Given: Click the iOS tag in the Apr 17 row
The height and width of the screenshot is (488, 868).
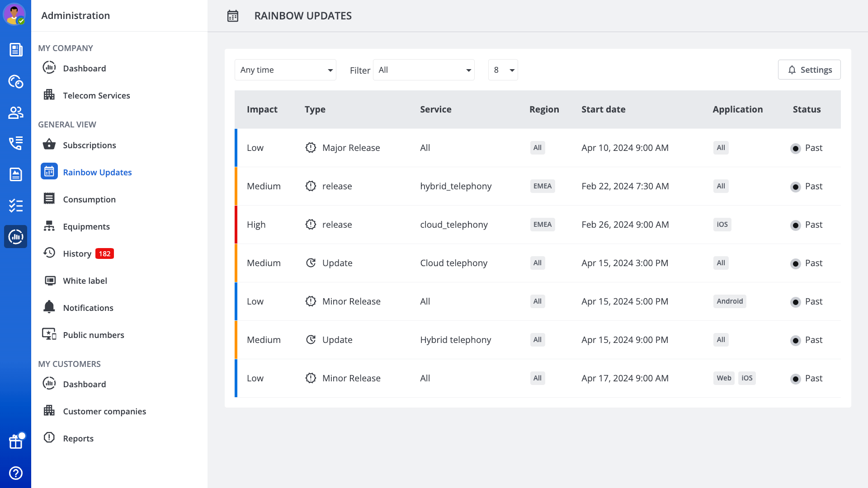Looking at the screenshot, I should (747, 378).
